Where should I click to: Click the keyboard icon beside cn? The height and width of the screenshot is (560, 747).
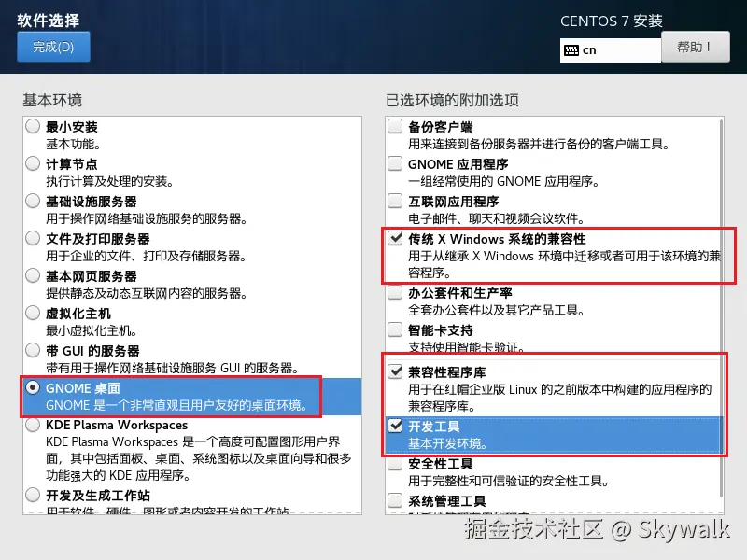point(571,50)
